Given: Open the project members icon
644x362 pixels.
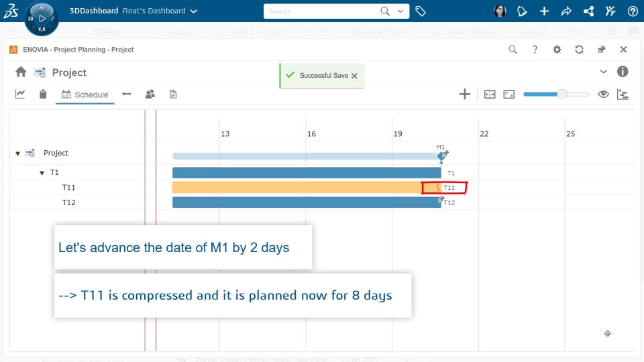Looking at the screenshot, I should click(150, 95).
